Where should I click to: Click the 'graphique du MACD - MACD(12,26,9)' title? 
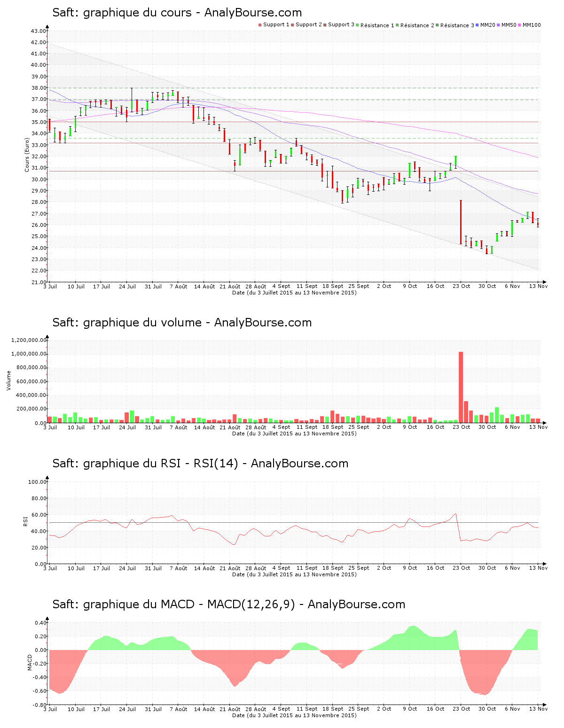coord(189,604)
